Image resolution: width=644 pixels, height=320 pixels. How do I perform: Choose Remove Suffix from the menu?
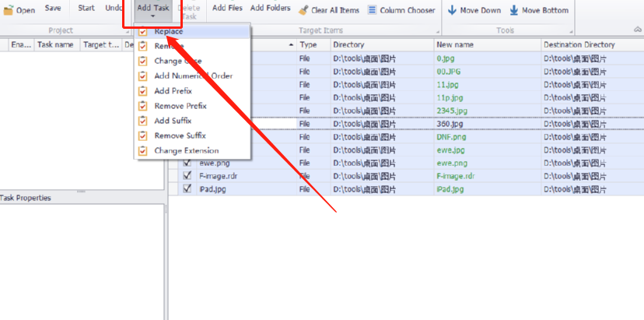[x=192, y=135]
